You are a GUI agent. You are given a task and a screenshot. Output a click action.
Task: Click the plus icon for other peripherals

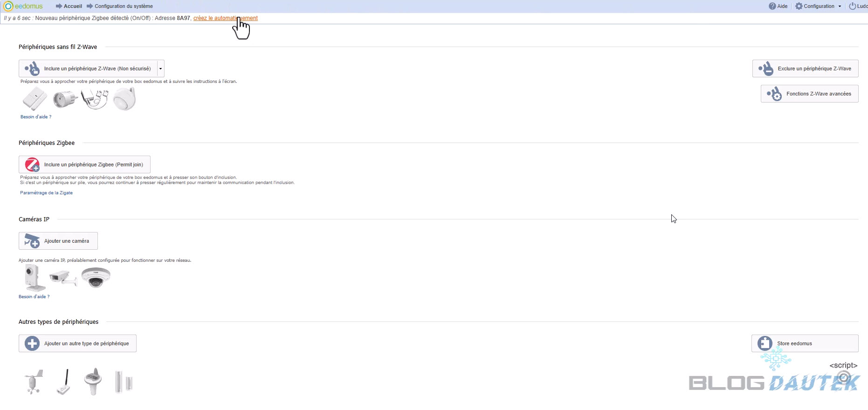(x=32, y=343)
